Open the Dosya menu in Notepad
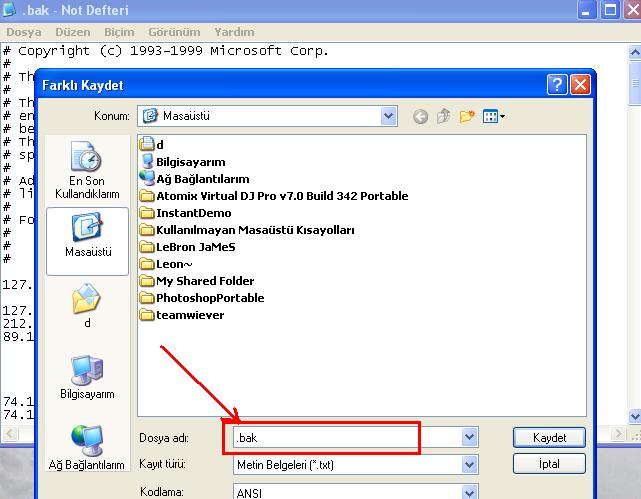This screenshot has height=499, width=641. [x=23, y=32]
